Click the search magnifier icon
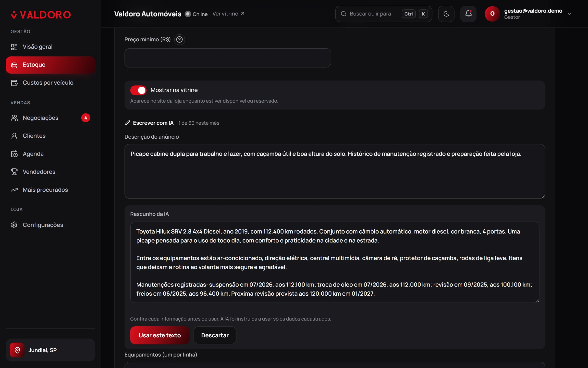The image size is (588, 368). coord(343,14)
